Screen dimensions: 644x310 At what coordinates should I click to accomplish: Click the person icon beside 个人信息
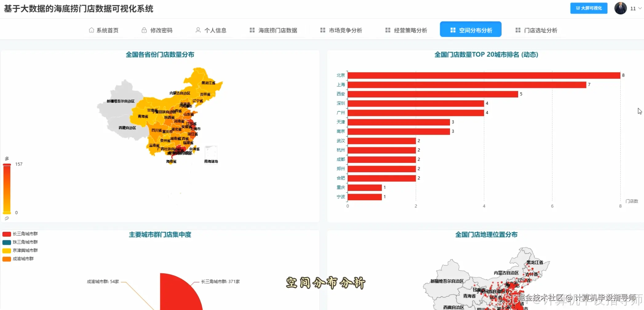coord(198,30)
